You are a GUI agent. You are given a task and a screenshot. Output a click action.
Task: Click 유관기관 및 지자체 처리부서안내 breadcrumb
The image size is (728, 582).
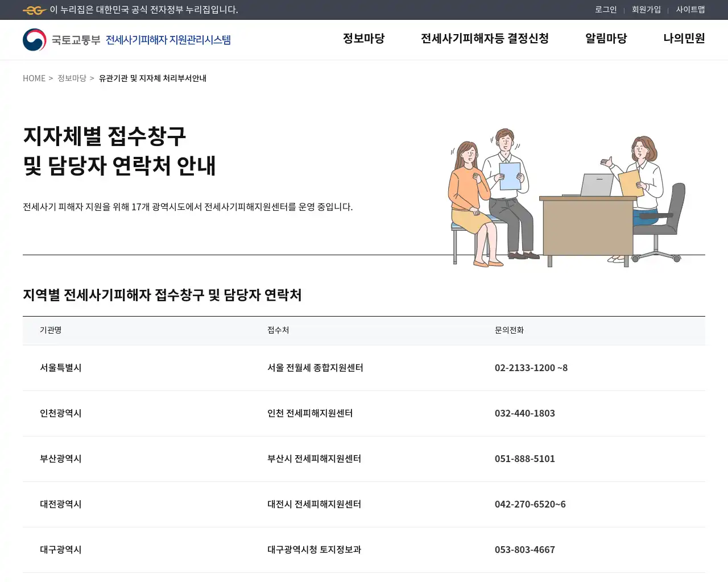tap(152, 78)
